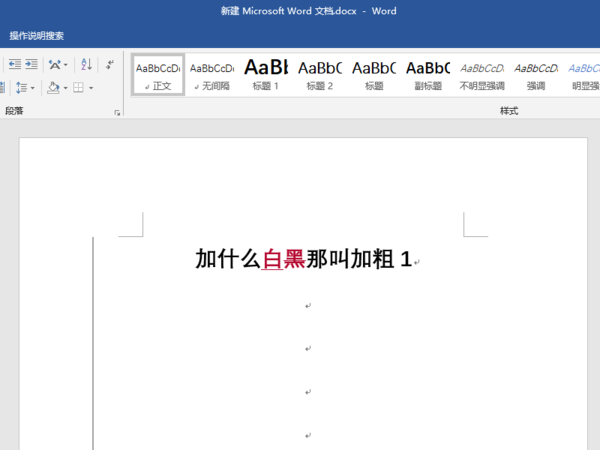Click the distributed alignment icon at ribbon edge
The image size is (600, 450).
(2, 88)
